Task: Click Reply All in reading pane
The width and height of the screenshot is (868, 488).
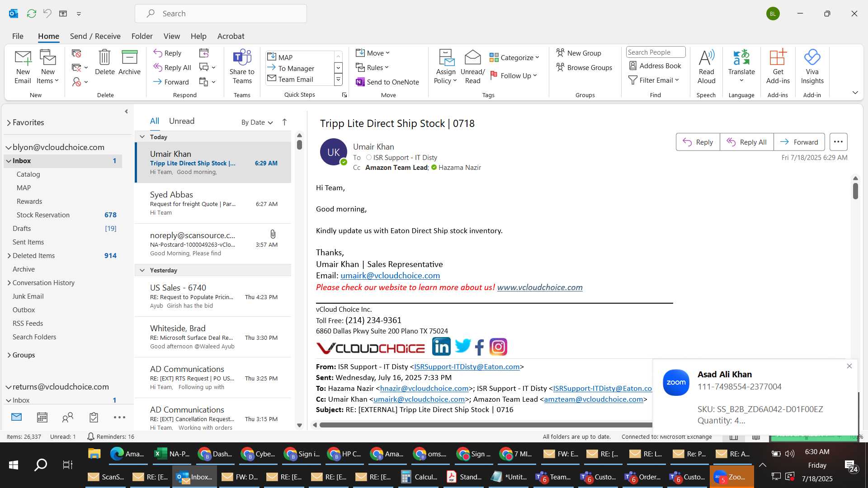Action: (x=746, y=142)
